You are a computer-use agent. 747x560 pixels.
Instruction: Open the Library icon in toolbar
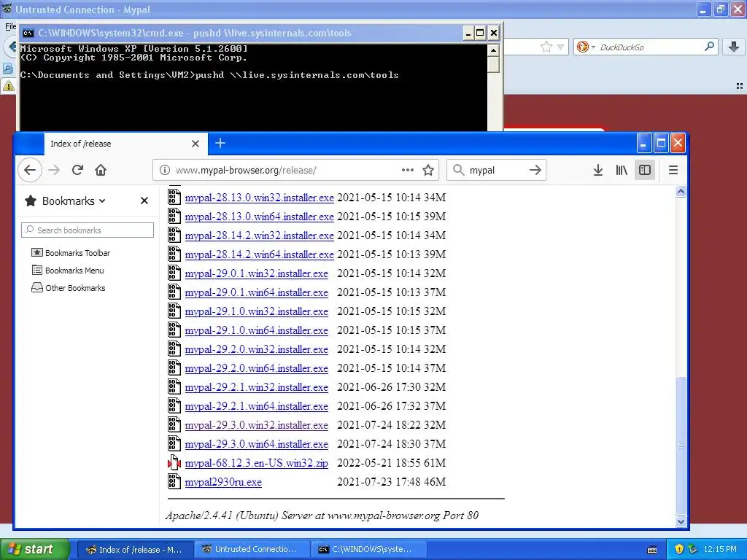(x=622, y=170)
